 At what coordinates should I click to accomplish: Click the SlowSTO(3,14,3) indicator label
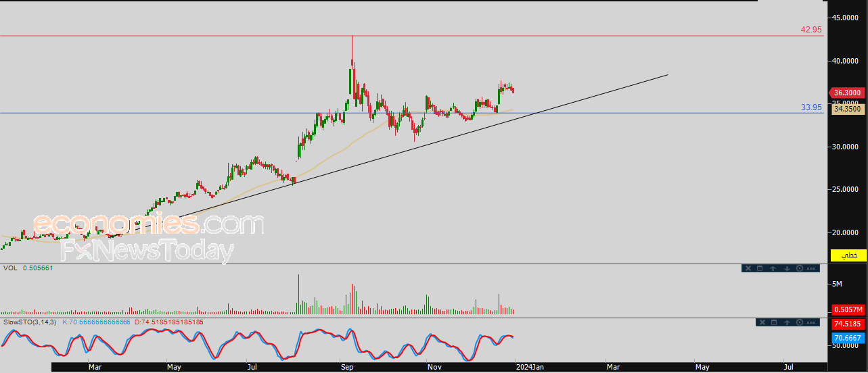tap(29, 322)
